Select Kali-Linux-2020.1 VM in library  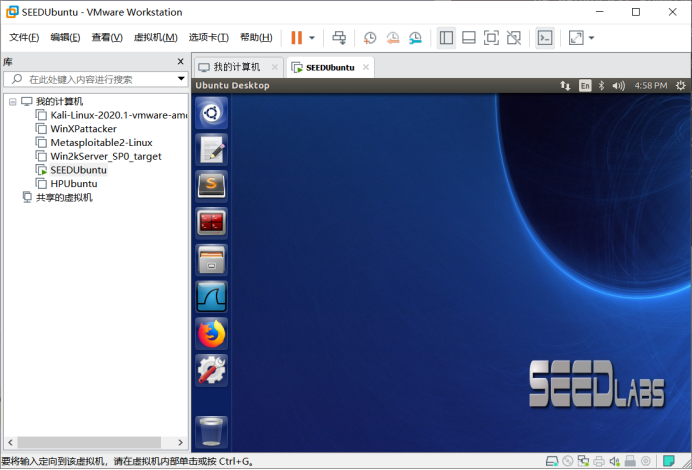(112, 115)
